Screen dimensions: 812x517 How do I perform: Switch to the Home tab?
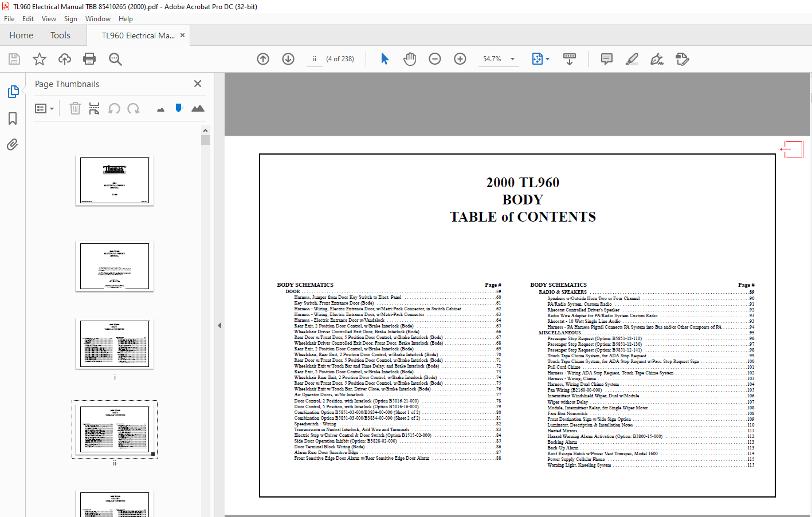pyautogui.click(x=21, y=35)
